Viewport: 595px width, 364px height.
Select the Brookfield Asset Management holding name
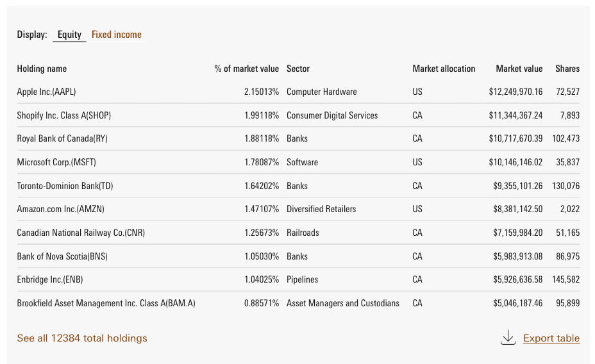coord(106,303)
